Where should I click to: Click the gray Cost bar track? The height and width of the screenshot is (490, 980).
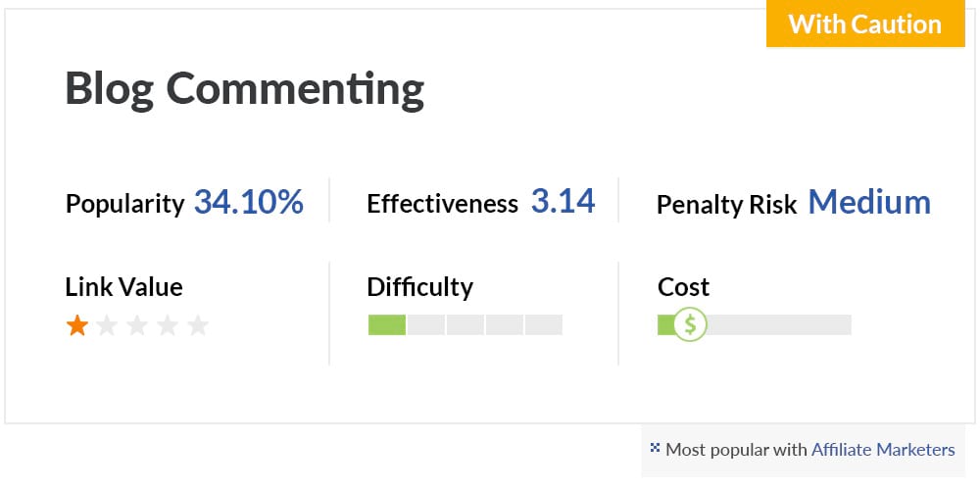coord(755,325)
